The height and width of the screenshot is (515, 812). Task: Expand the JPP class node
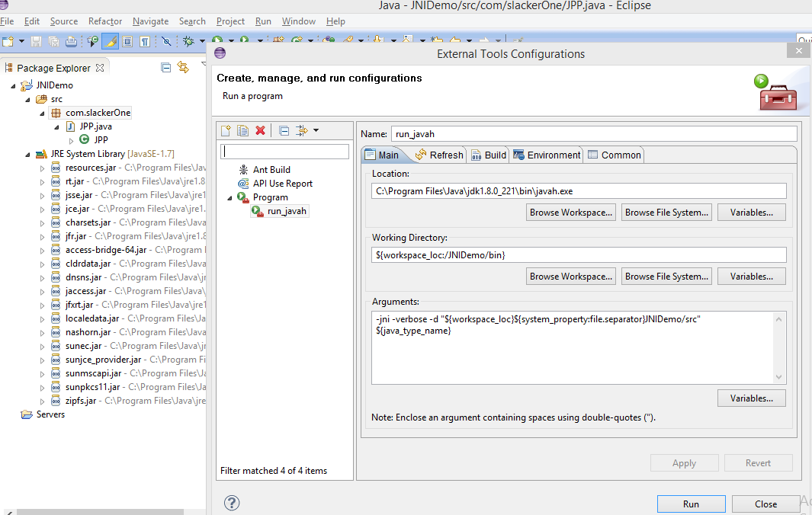coord(72,140)
